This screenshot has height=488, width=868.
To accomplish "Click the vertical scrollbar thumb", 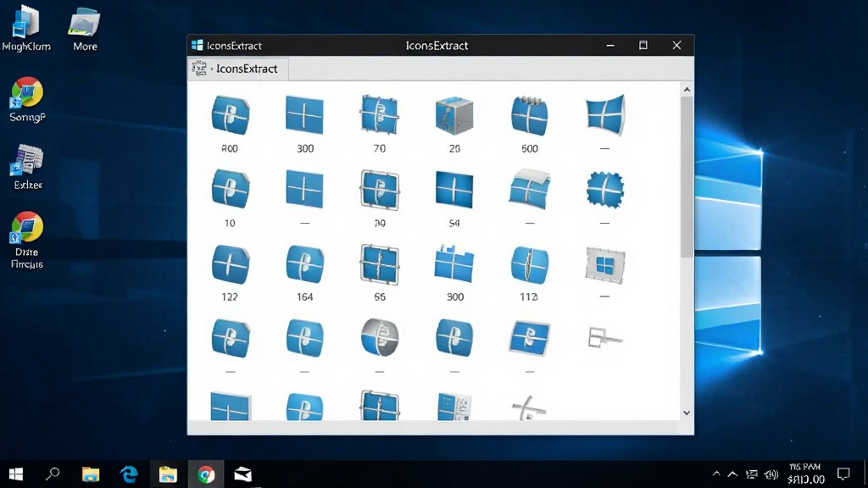I will coord(687,177).
